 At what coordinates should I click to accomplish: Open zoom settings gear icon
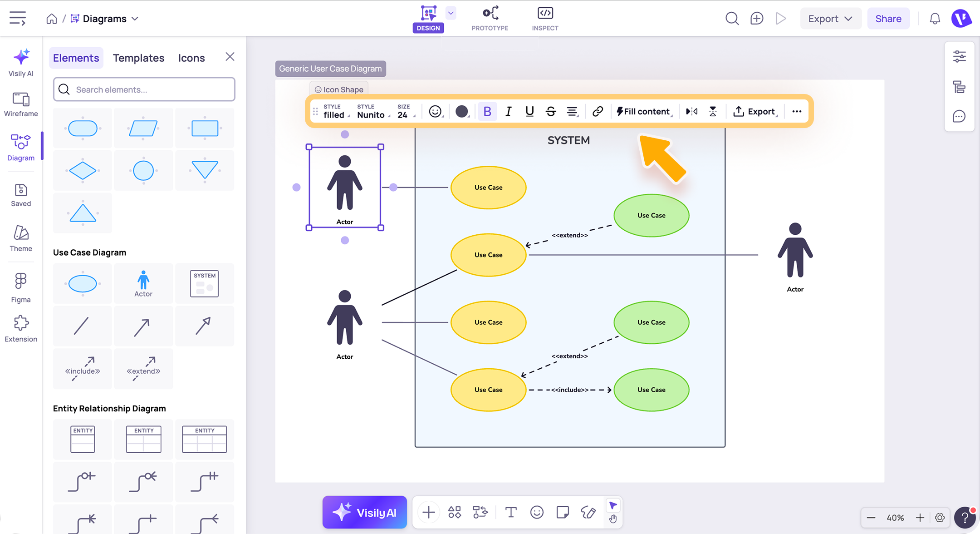[940, 518]
